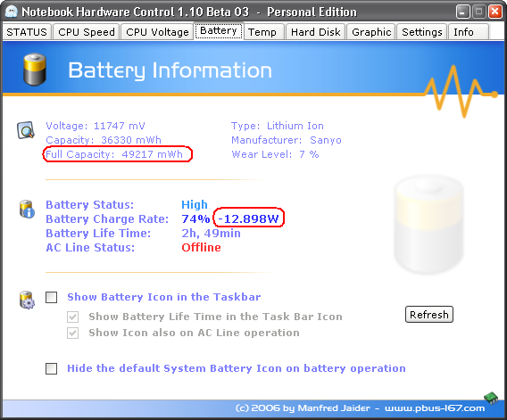Click the Wear Level: 7 % text

click(275, 154)
